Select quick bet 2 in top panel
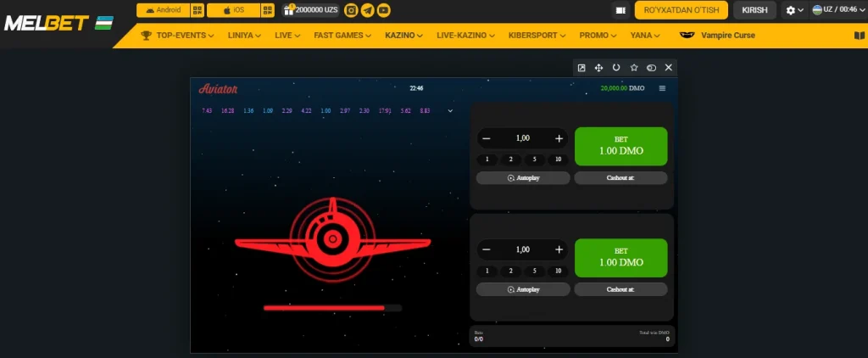 (511, 159)
